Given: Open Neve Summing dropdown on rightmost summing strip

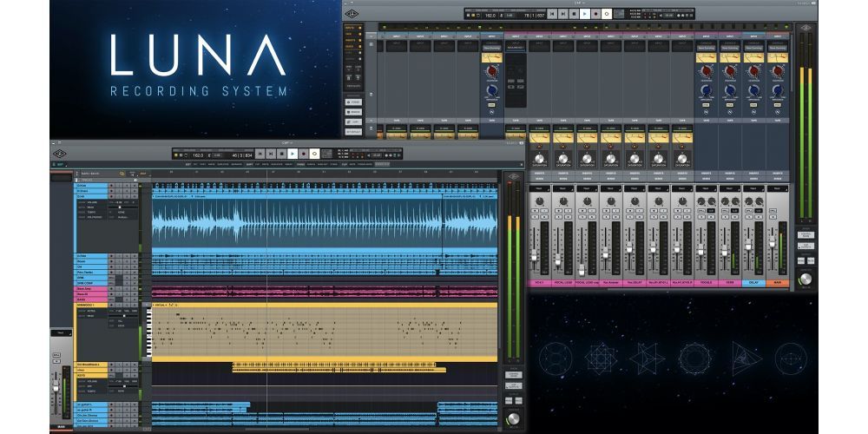Looking at the screenshot, I should pos(778,48).
